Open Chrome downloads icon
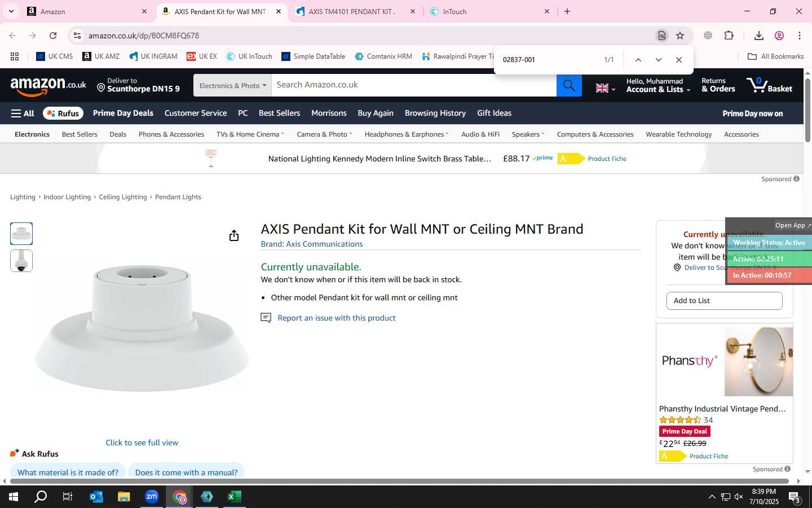This screenshot has height=508, width=812. coord(758,36)
